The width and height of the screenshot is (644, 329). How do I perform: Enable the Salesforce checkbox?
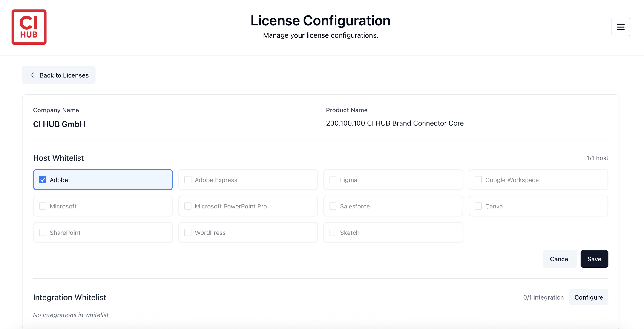[x=333, y=206]
